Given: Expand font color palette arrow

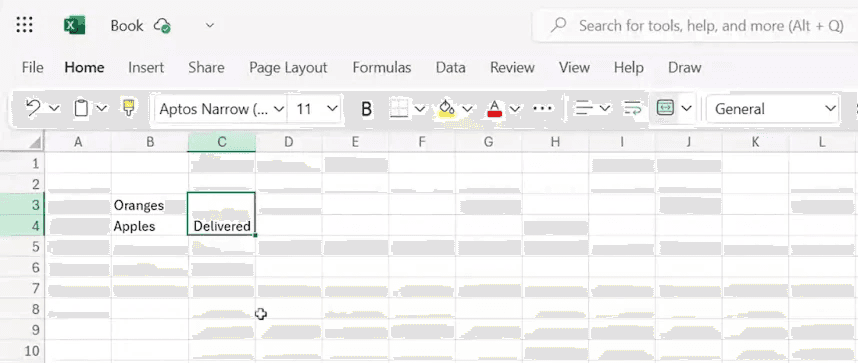Looking at the screenshot, I should click(x=514, y=109).
